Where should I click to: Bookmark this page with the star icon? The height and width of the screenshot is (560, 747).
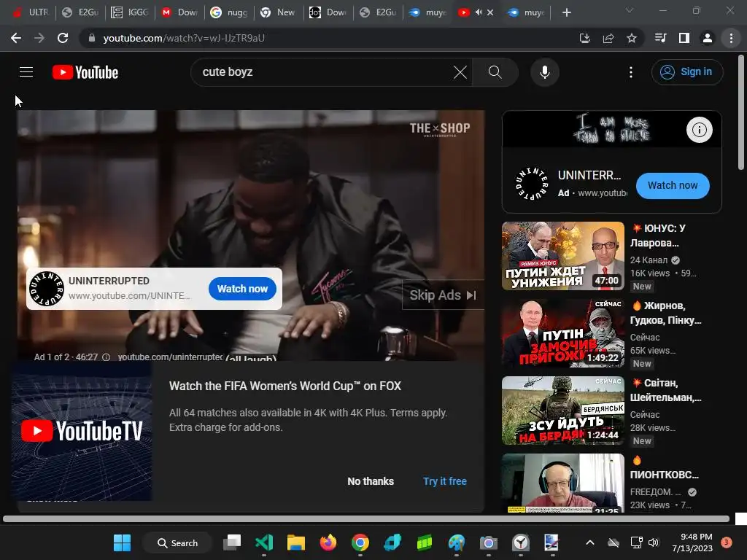coord(631,38)
